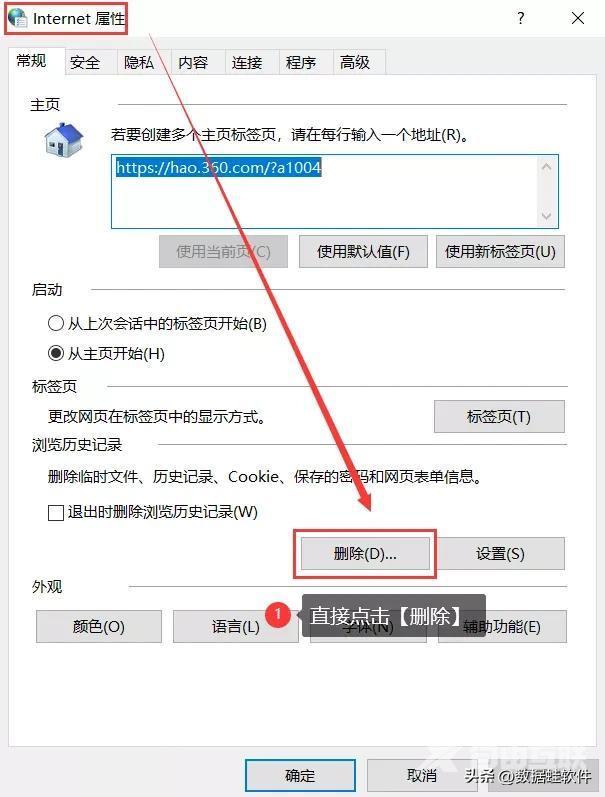This screenshot has width=605, height=797.
Task: Click 使用新标签页(U) button
Action: 500,252
